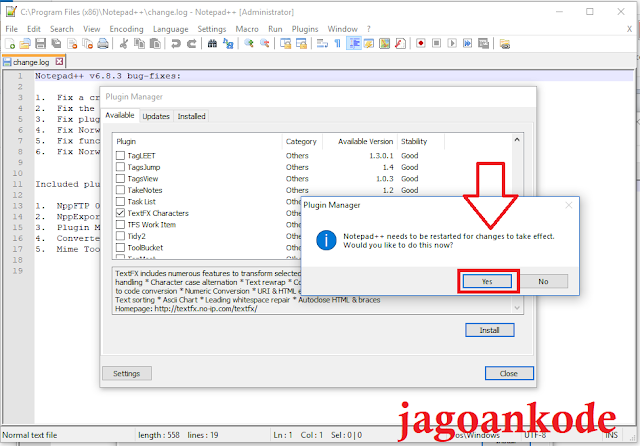
Task: Click 'length : 558' in the status bar
Action: pyautogui.click(x=159, y=435)
